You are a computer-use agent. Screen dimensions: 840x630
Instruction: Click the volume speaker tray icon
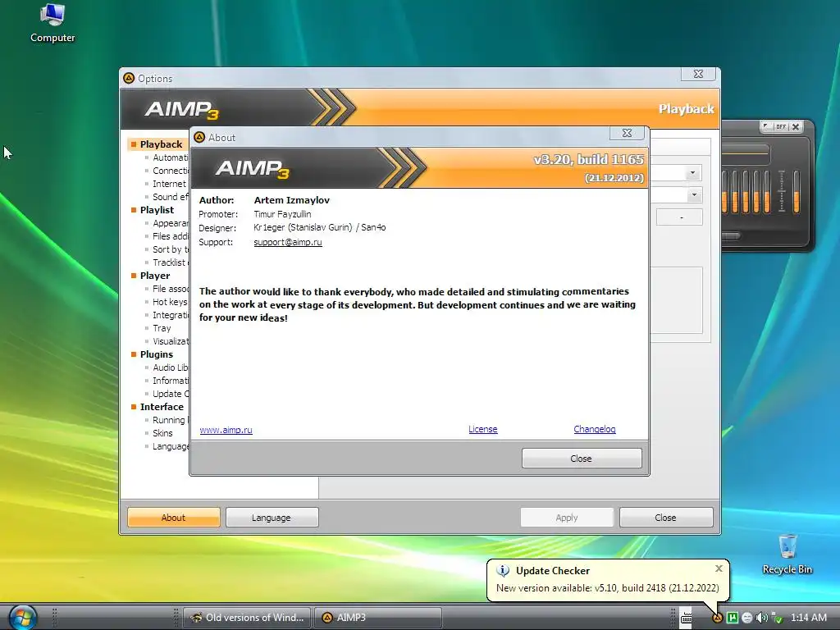pos(761,618)
